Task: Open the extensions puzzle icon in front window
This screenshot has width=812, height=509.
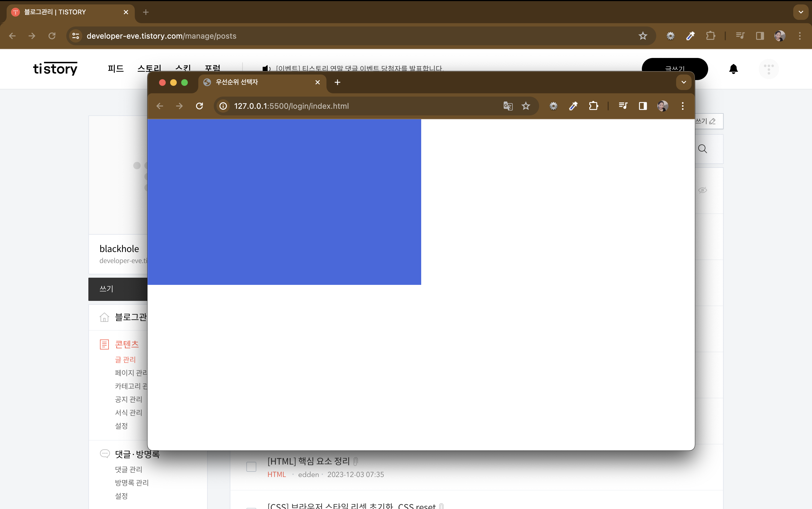Action: point(594,106)
